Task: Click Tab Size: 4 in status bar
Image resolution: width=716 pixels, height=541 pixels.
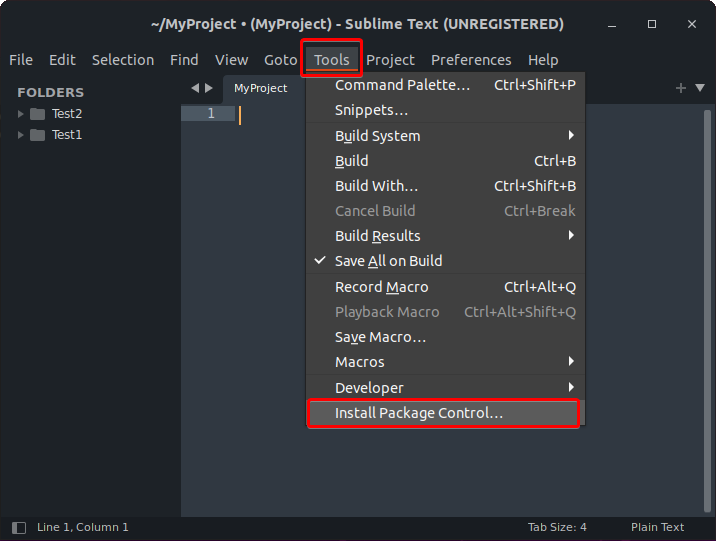Action: coord(557,527)
